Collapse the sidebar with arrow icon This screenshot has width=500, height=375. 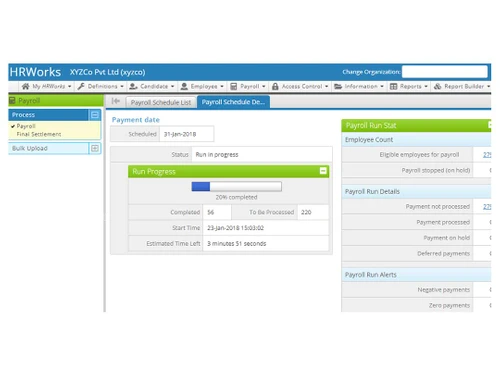[116, 101]
